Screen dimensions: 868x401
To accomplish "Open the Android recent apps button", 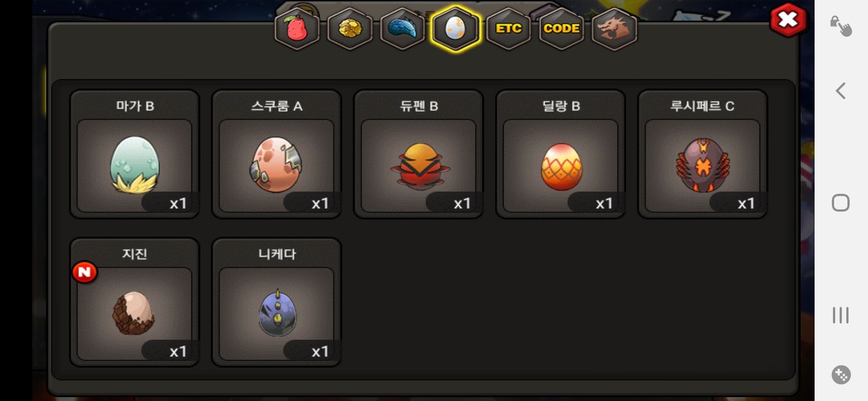I will coord(841,315).
